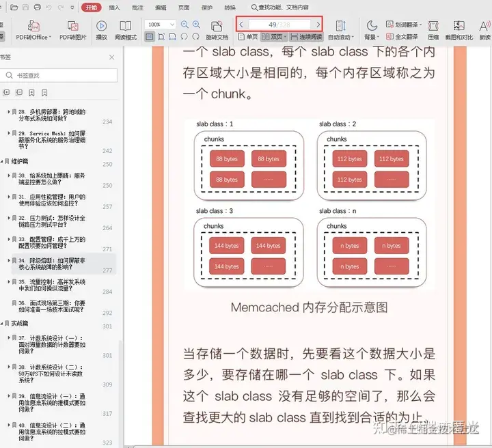The height and width of the screenshot is (448, 492).
Task: Click the PDF转图片 tool
Action: click(x=73, y=30)
